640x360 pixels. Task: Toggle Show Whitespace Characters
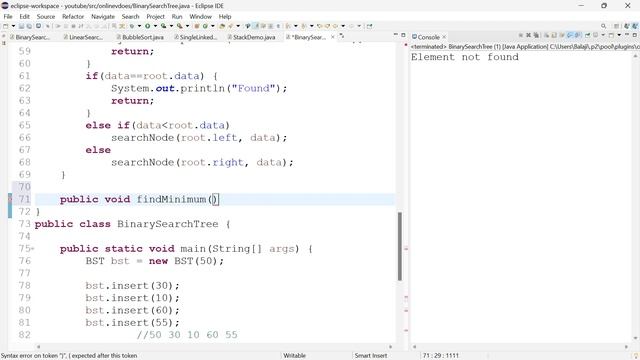pyautogui.click(x=278, y=26)
